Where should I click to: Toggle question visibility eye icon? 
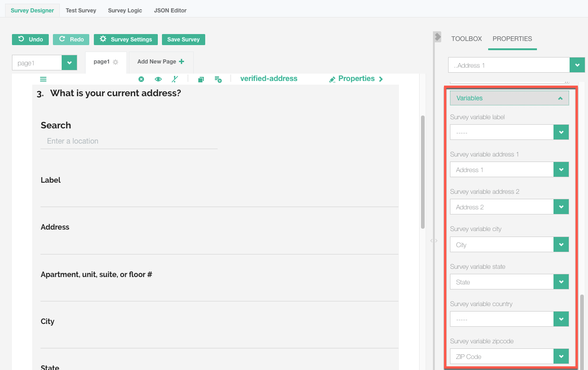[x=158, y=79]
